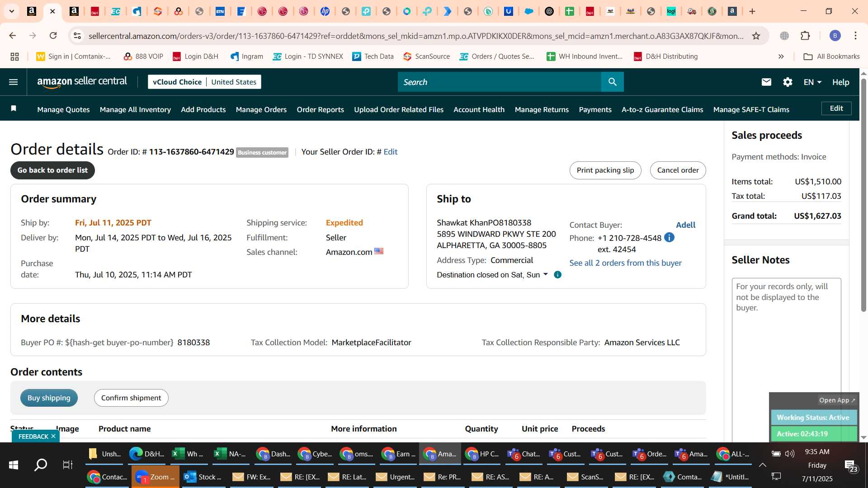The height and width of the screenshot is (488, 868).
Task: Open Order Reports menu item
Action: pyautogui.click(x=320, y=109)
